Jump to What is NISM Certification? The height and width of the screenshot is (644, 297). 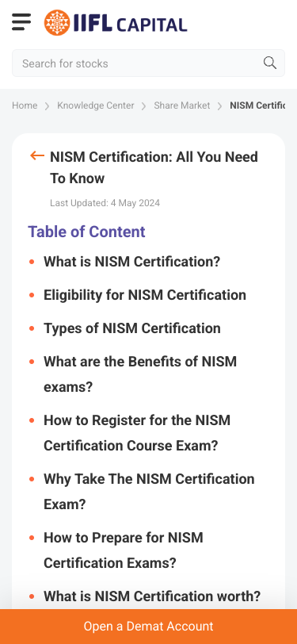tap(131, 262)
